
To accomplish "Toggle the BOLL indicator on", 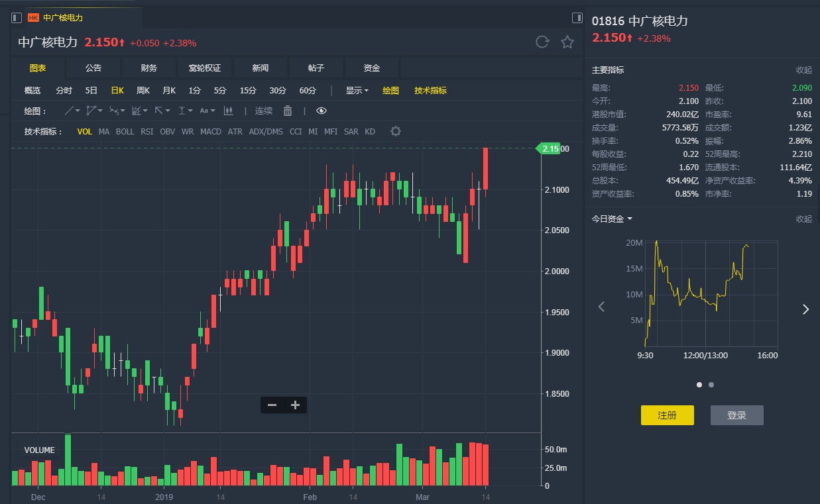I will pos(125,132).
